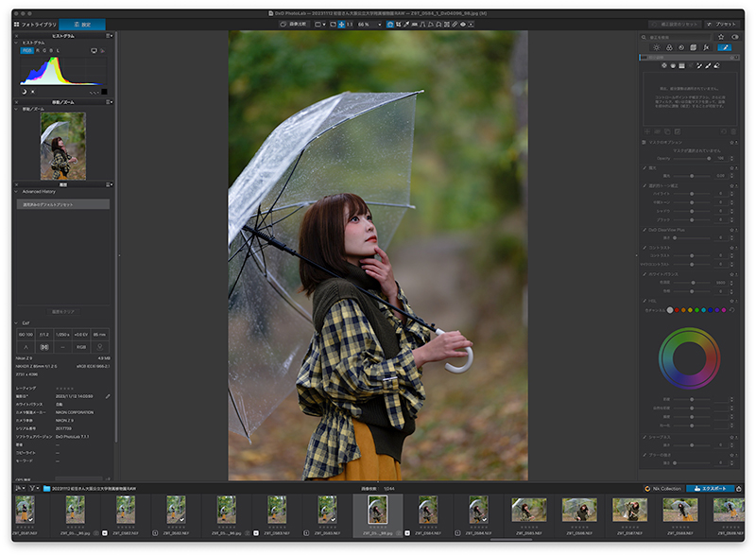The image size is (756, 556).
Task: Toggle the favorites star filter
Action: tap(721, 37)
